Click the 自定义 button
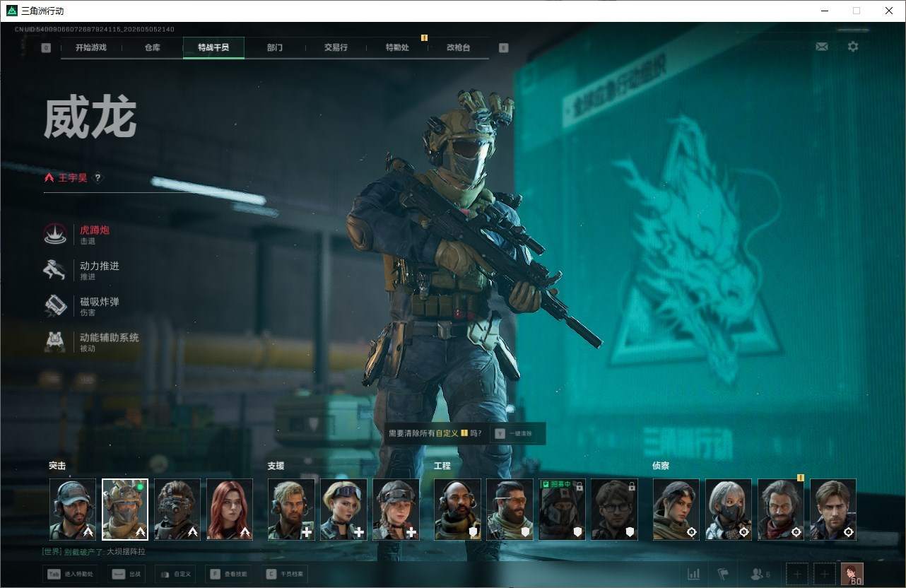 pos(175,575)
